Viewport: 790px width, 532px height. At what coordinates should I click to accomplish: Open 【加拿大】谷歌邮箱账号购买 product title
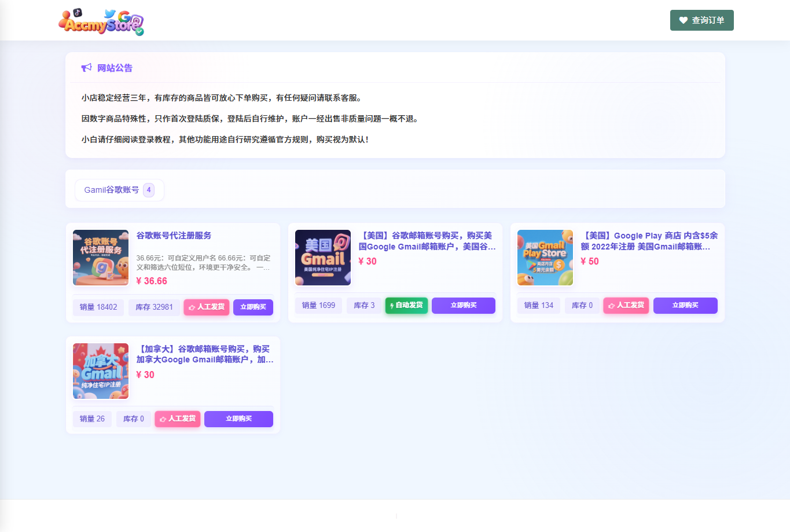[x=205, y=354]
